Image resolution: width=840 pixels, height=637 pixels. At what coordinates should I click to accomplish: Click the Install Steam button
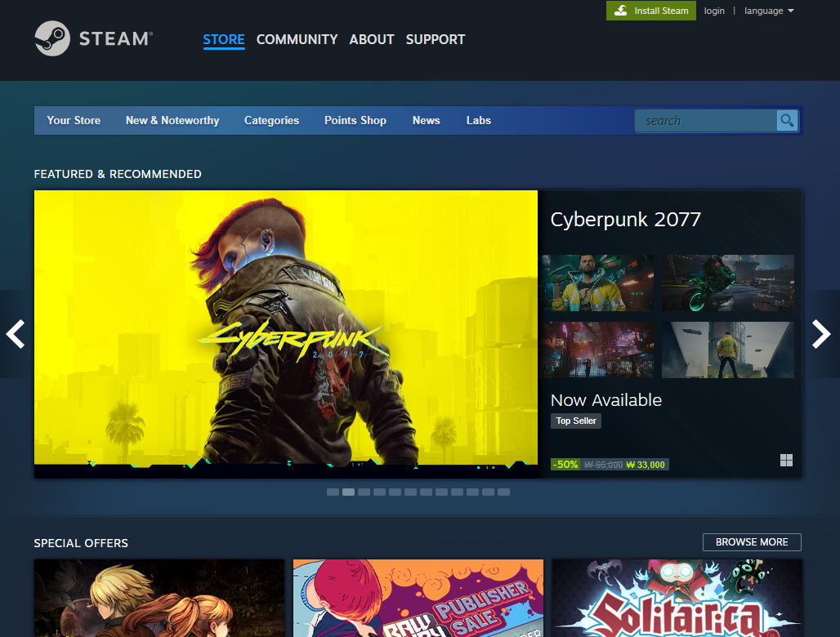(x=651, y=11)
